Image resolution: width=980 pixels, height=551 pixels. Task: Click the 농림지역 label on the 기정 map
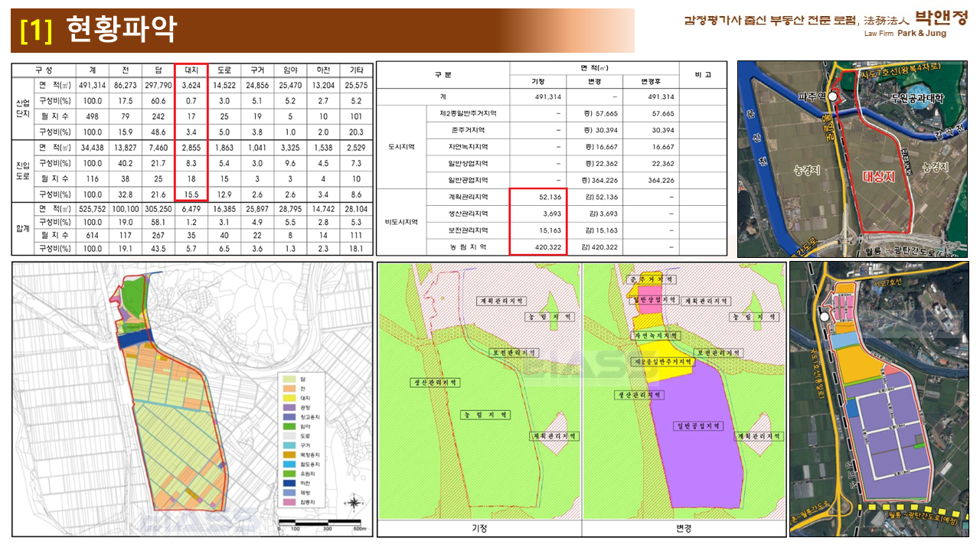point(486,414)
